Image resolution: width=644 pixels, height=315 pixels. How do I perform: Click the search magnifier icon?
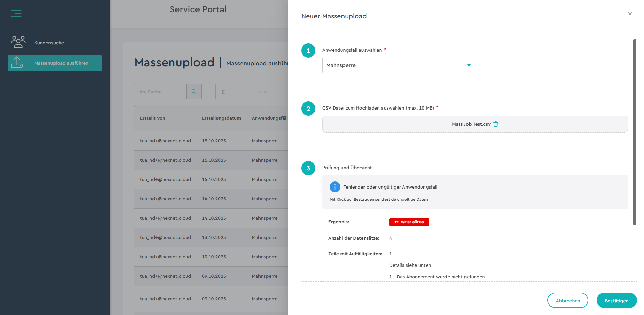click(194, 92)
